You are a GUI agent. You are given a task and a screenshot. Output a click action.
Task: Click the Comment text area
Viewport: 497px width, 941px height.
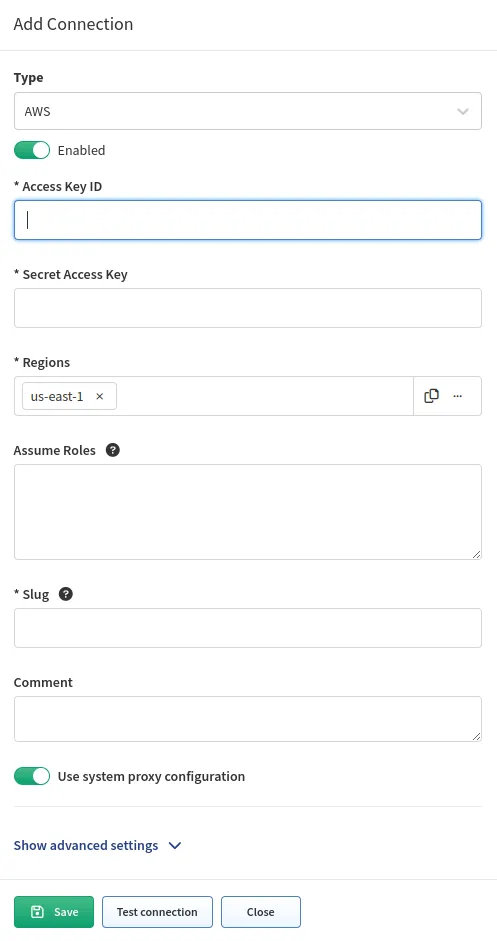point(248,719)
